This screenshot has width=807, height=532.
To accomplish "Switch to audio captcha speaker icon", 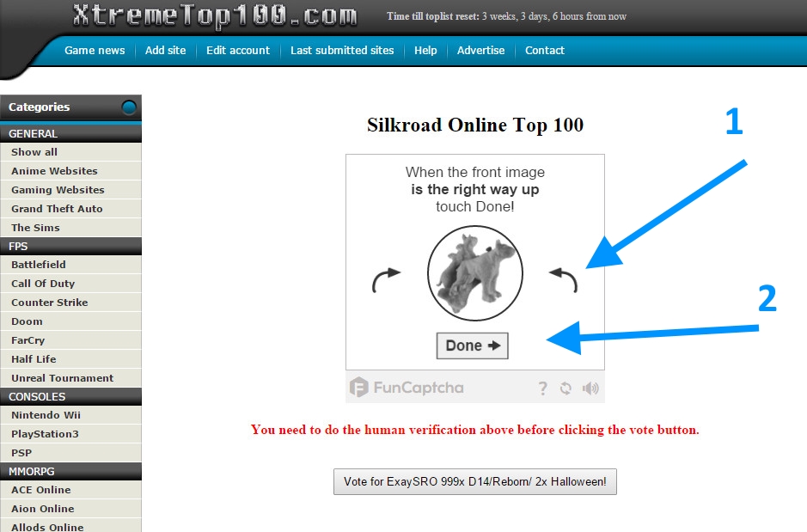I will (x=590, y=388).
